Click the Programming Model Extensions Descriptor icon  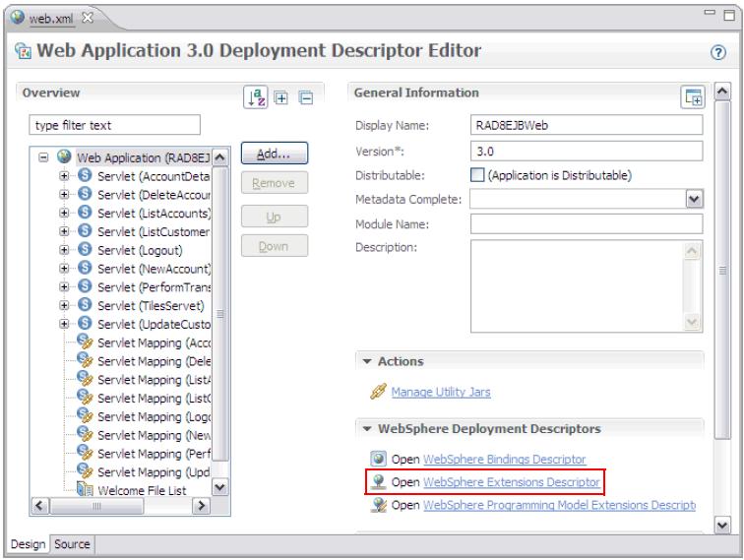378,505
